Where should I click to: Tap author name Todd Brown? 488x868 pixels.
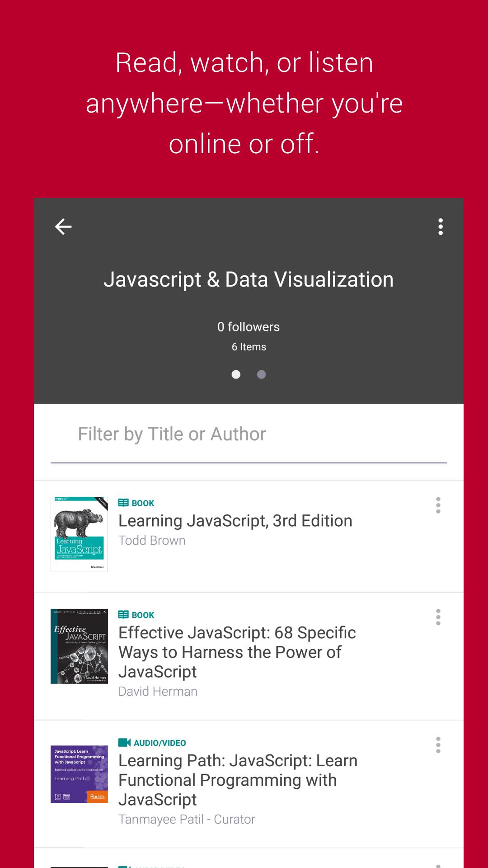pyautogui.click(x=152, y=541)
